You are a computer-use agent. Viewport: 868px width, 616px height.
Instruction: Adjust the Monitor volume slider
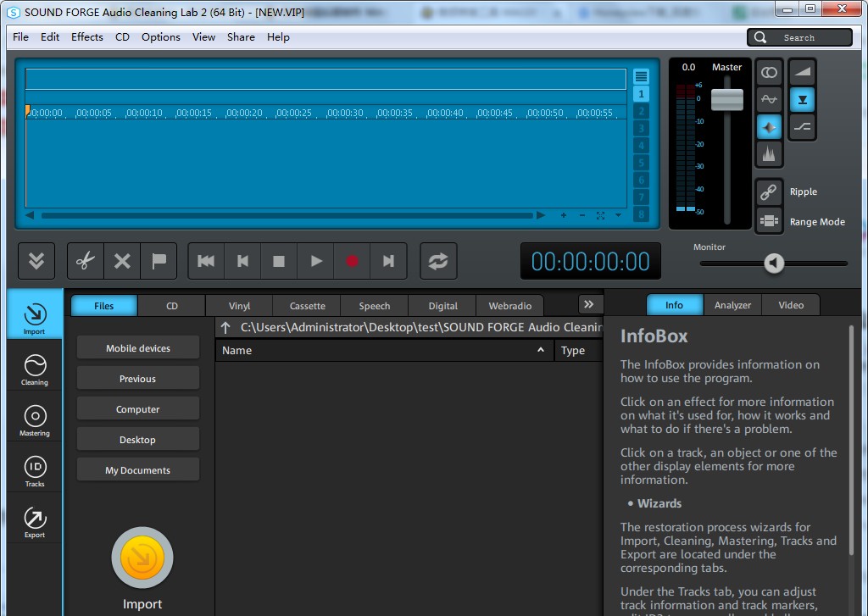[773, 264]
